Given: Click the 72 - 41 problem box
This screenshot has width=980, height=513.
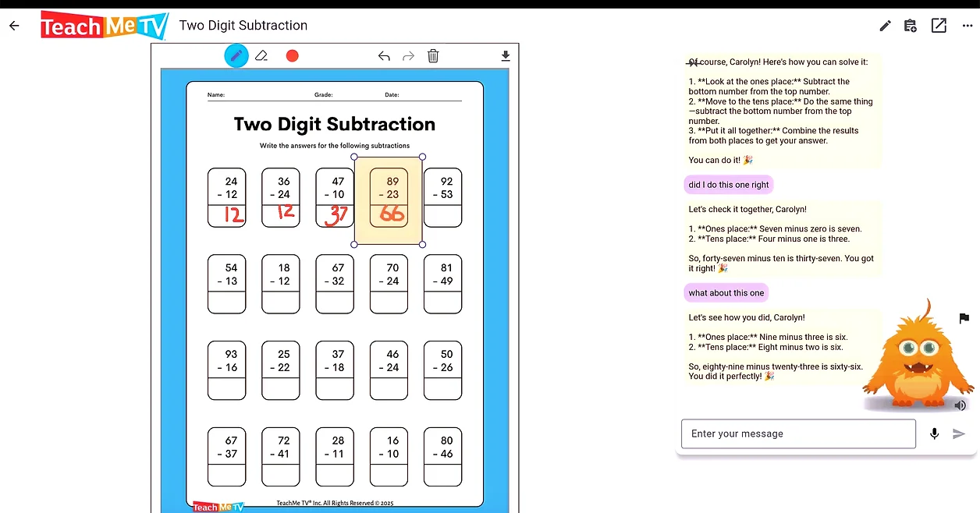Looking at the screenshot, I should coord(280,457).
